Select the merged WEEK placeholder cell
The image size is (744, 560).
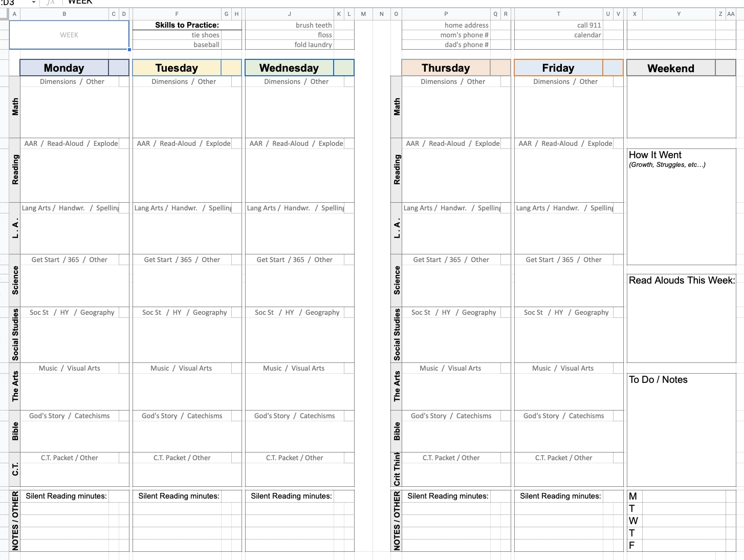coord(69,35)
